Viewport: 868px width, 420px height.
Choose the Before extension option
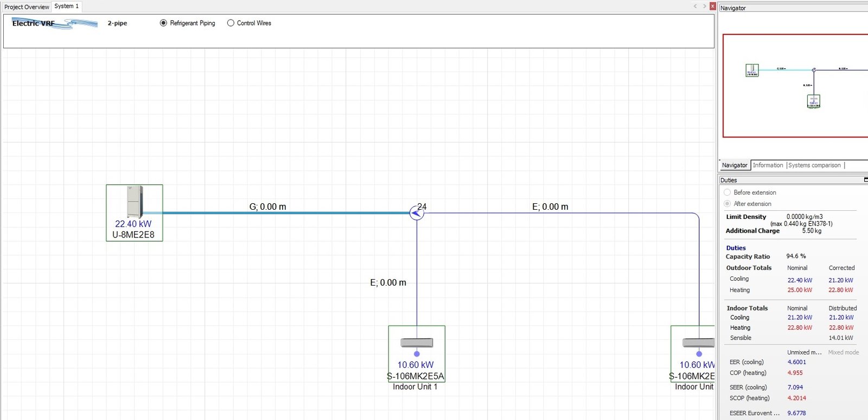click(x=727, y=192)
